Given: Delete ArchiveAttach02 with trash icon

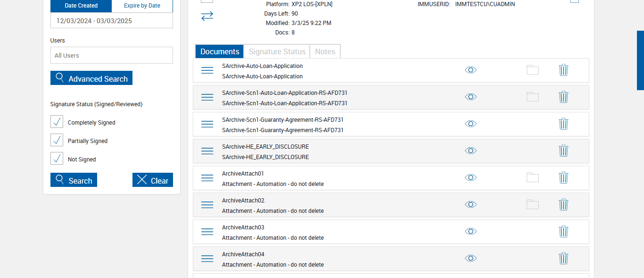Looking at the screenshot, I should (x=563, y=204).
